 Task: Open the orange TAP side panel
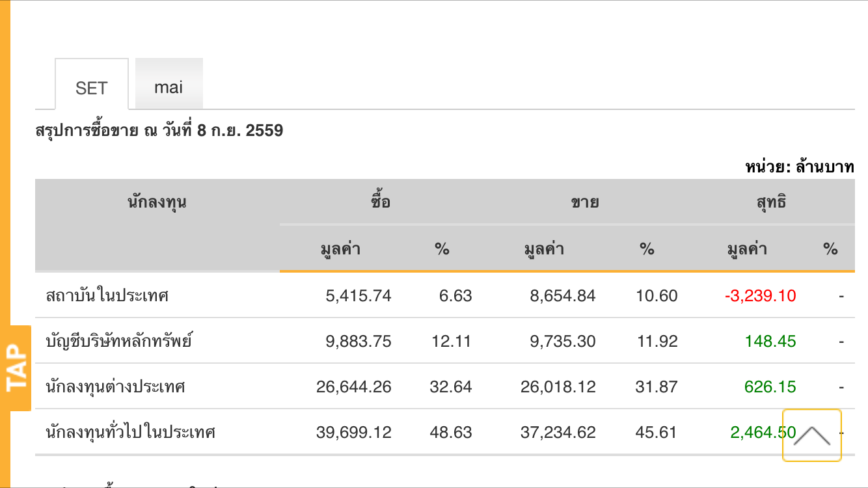(x=16, y=368)
